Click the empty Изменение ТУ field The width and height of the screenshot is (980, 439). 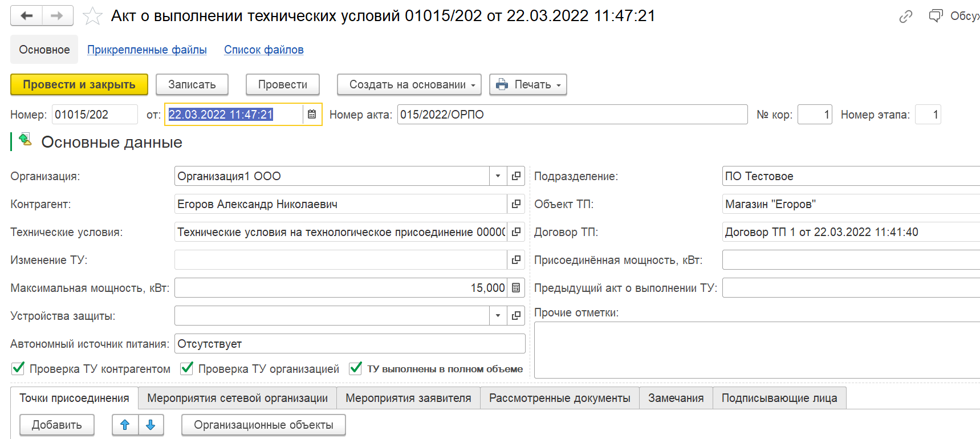[x=340, y=260]
